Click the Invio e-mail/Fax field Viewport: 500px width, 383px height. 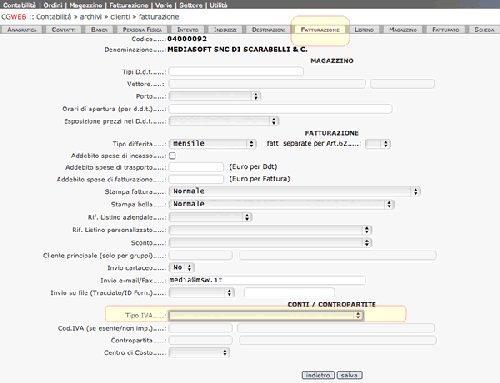[267, 280]
